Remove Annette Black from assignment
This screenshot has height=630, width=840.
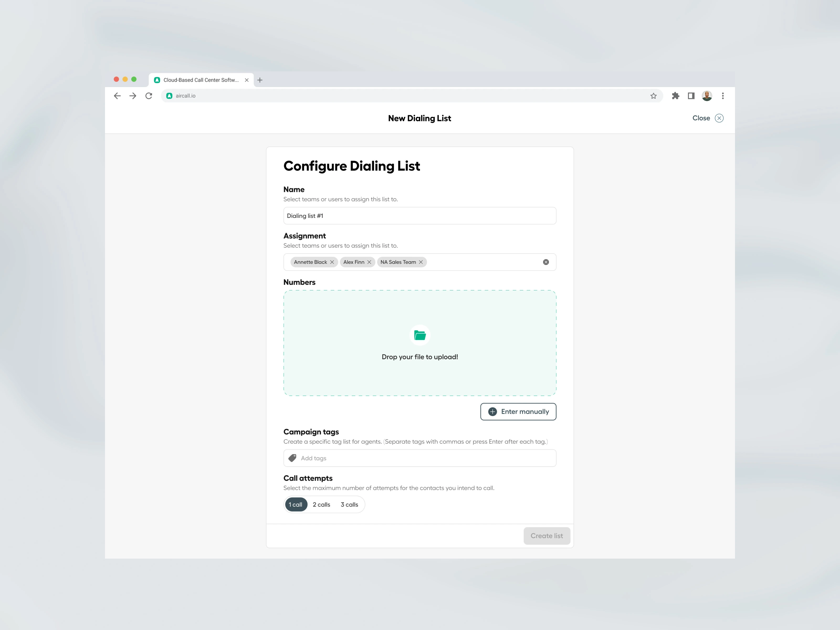pos(332,262)
